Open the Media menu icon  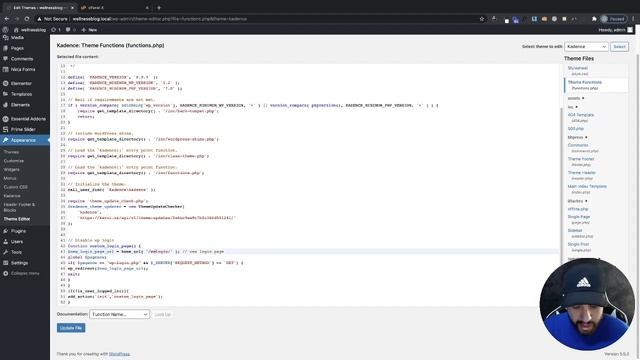click(x=6, y=38)
